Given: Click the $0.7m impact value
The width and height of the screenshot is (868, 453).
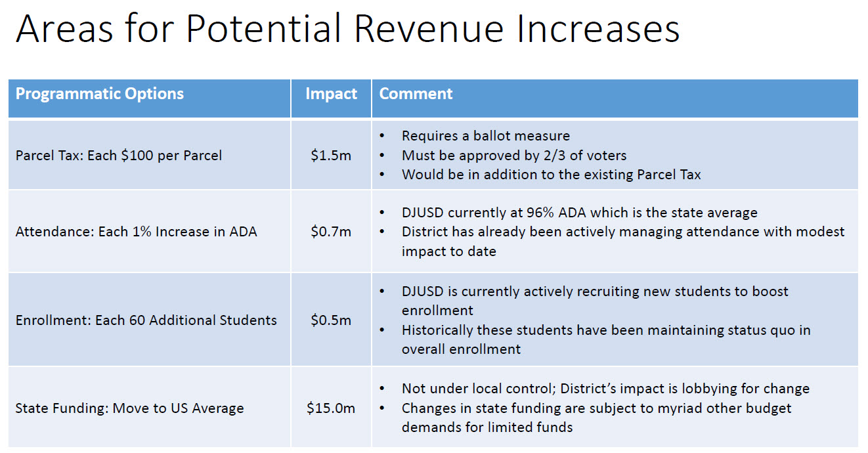Looking at the screenshot, I should click(331, 232).
